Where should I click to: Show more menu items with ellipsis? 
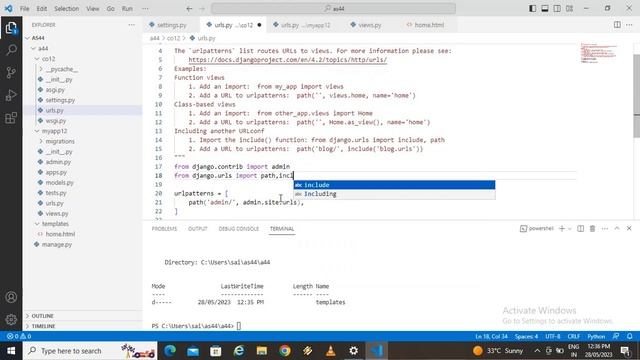pos(145,9)
